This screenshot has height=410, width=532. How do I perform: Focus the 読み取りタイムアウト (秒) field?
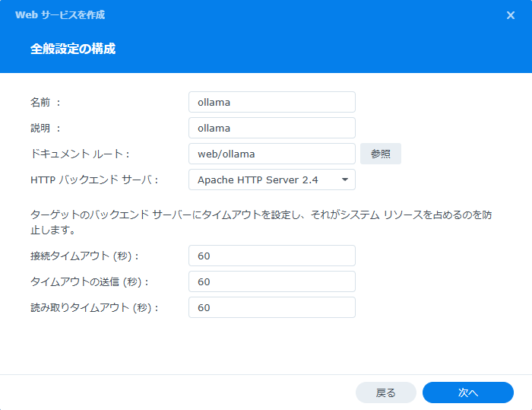(272, 307)
